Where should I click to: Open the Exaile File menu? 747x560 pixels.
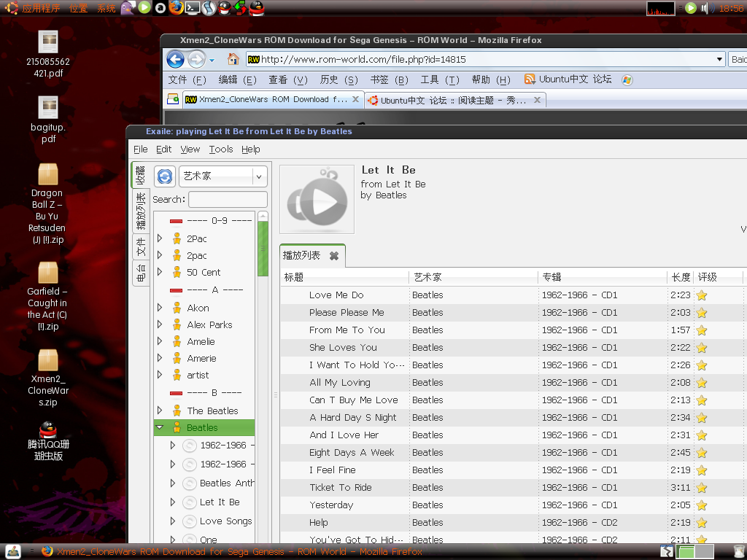(x=141, y=149)
